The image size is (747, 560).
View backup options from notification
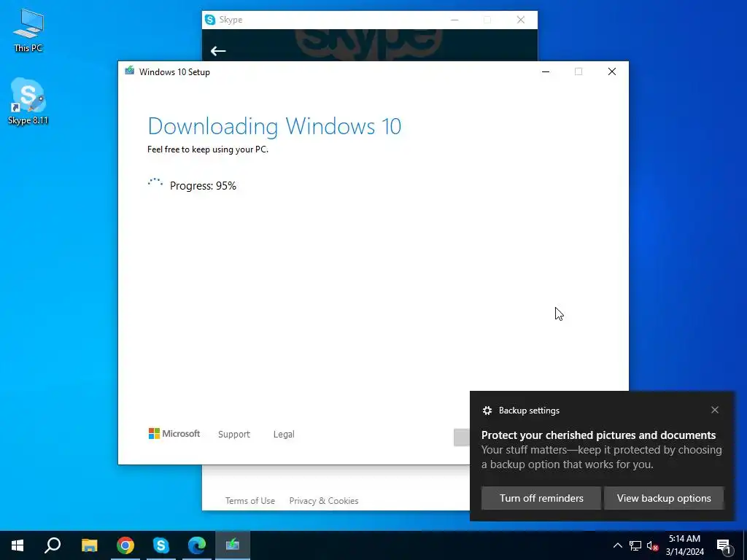(664, 498)
